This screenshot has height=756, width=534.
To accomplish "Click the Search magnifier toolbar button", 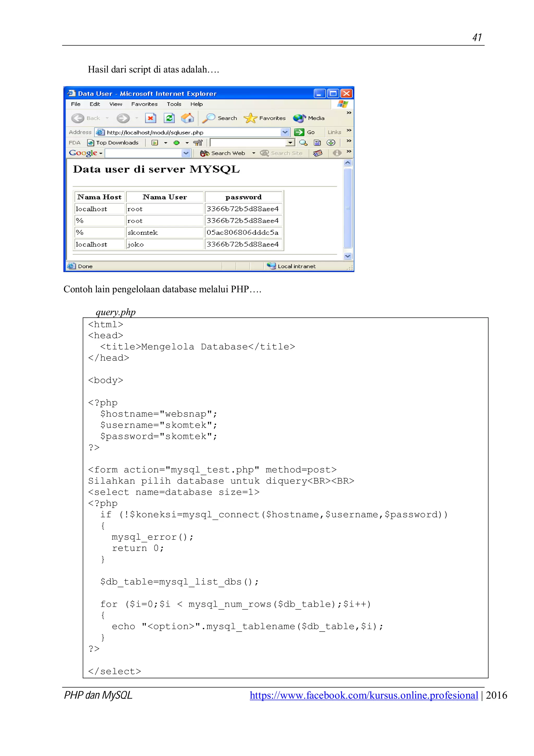I will (219, 118).
